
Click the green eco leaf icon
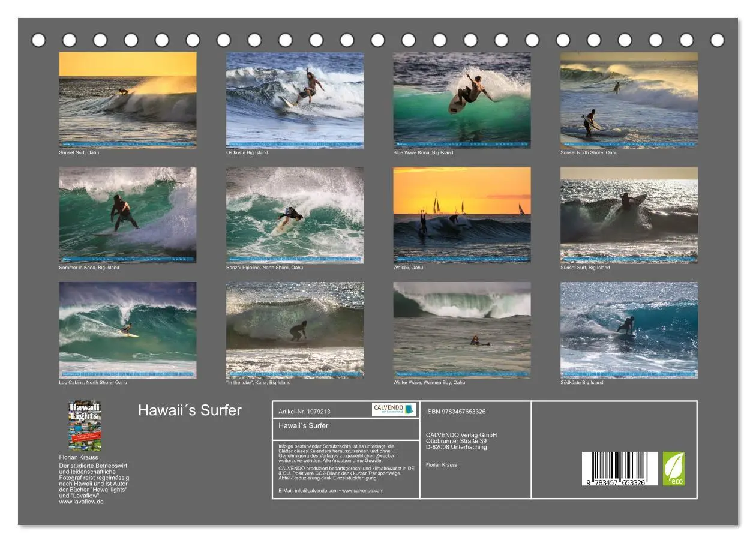[x=673, y=469]
